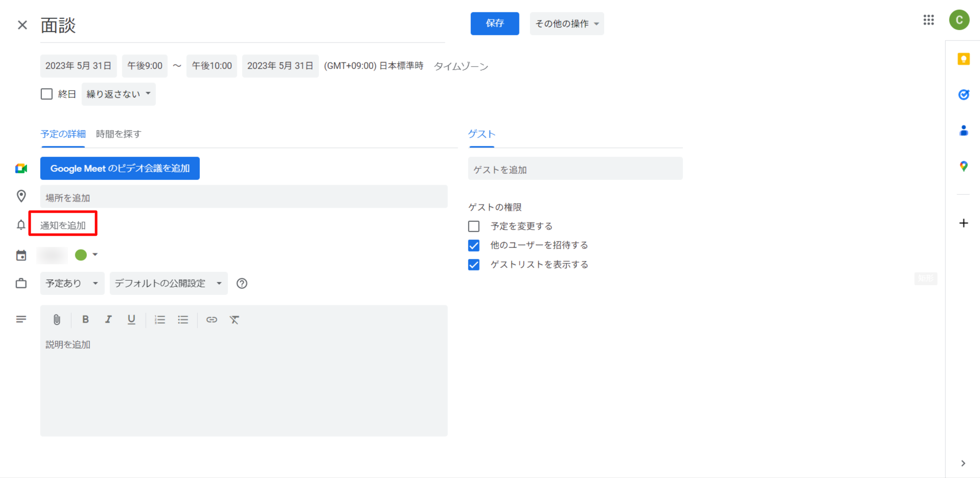The width and height of the screenshot is (980, 478).
Task: Open the Google apps grid
Action: pyautogui.click(x=928, y=20)
